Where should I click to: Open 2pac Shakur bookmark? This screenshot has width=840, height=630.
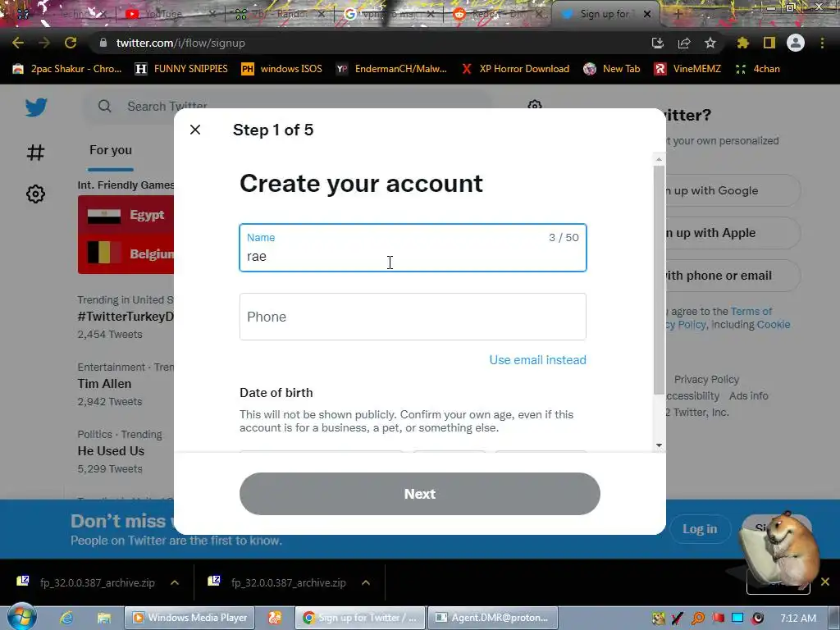click(x=67, y=69)
